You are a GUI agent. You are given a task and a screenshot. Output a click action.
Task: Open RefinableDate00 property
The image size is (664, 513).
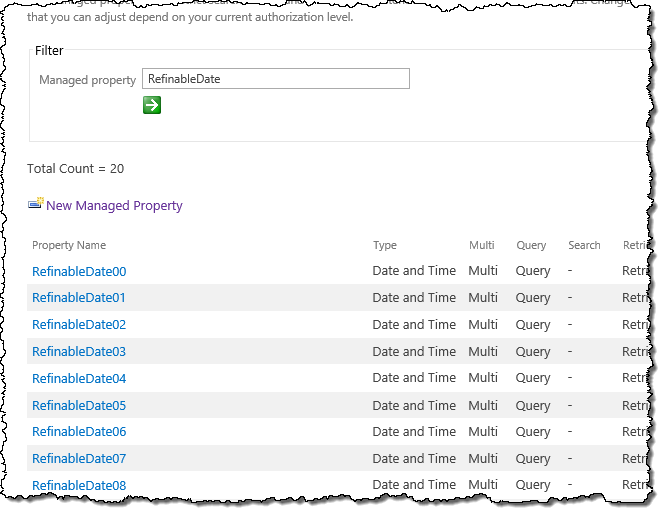[79, 272]
